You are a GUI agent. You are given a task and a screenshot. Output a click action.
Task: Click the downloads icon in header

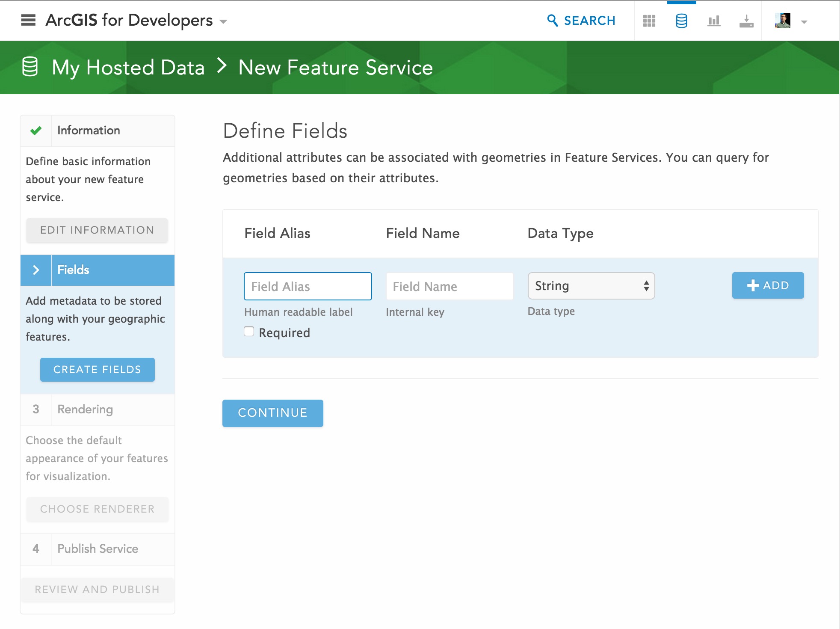tap(746, 21)
